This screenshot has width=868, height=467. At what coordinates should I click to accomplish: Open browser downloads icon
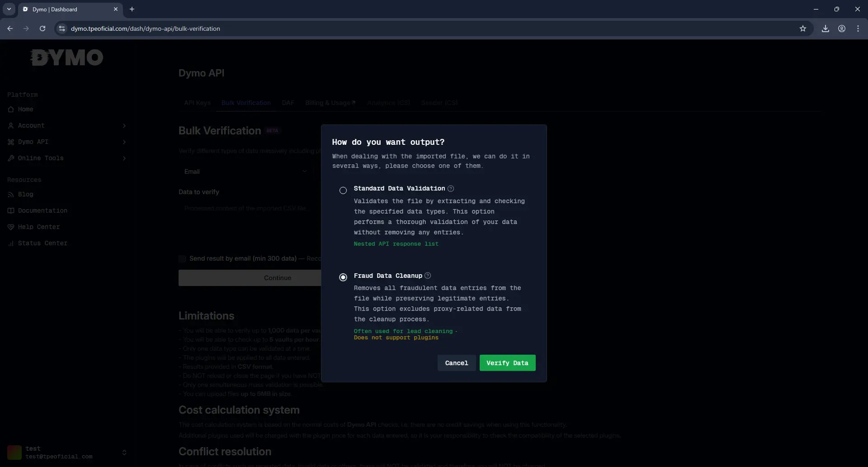click(825, 29)
